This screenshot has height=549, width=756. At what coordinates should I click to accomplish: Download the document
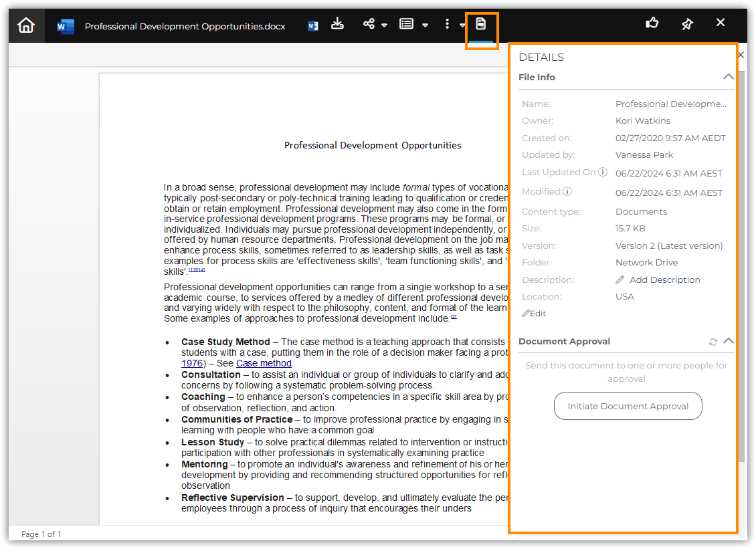[x=338, y=24]
